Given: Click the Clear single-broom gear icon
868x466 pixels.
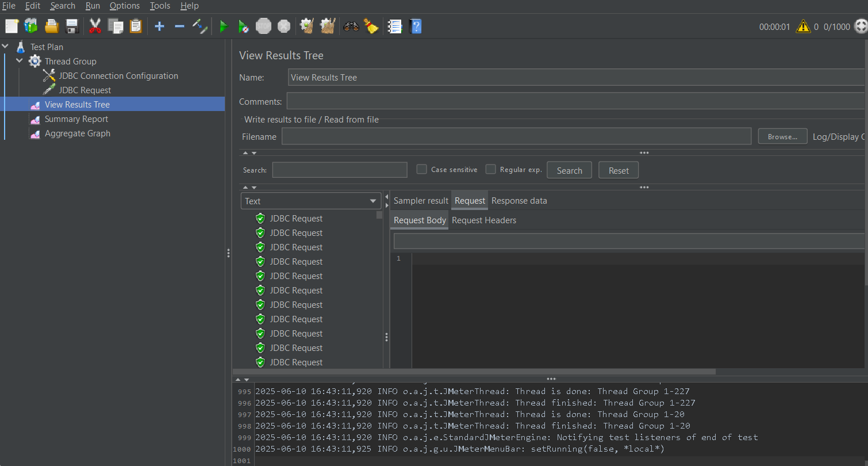Looking at the screenshot, I should tap(307, 26).
